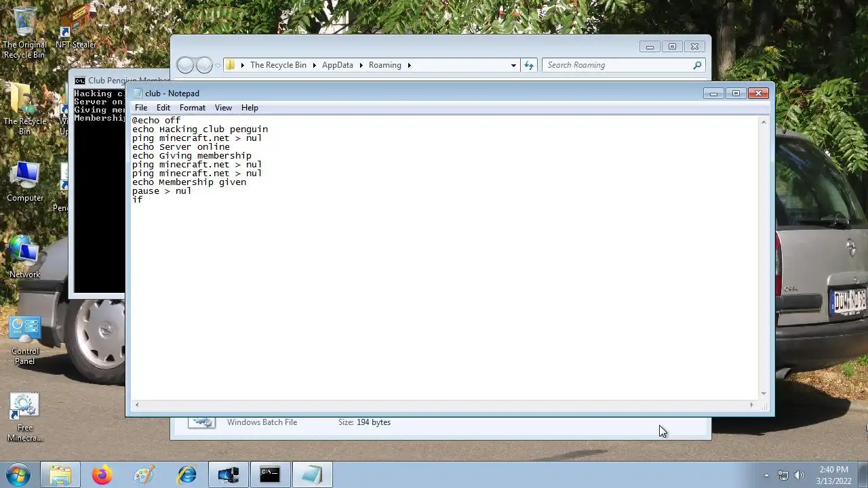The image size is (868, 488).
Task: Click the 'Windows Batch File' text
Action: click(262, 422)
